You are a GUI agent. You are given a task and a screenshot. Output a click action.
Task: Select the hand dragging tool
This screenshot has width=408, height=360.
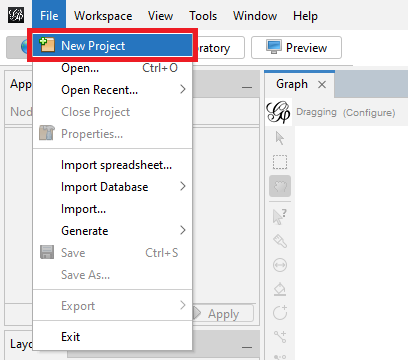(x=280, y=186)
